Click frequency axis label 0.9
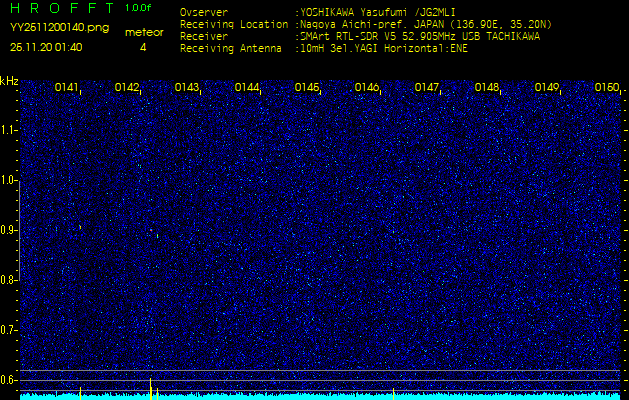The width and height of the screenshot is (629, 400). click(x=8, y=230)
